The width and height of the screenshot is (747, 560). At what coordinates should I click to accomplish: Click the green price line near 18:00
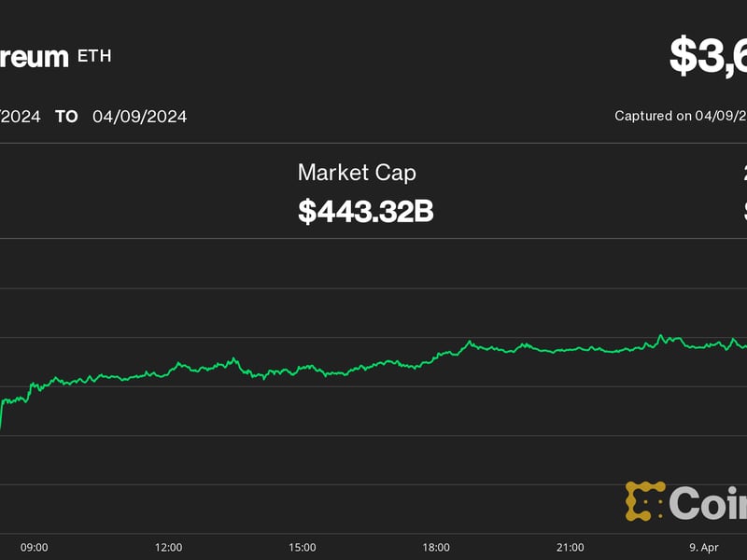437,355
